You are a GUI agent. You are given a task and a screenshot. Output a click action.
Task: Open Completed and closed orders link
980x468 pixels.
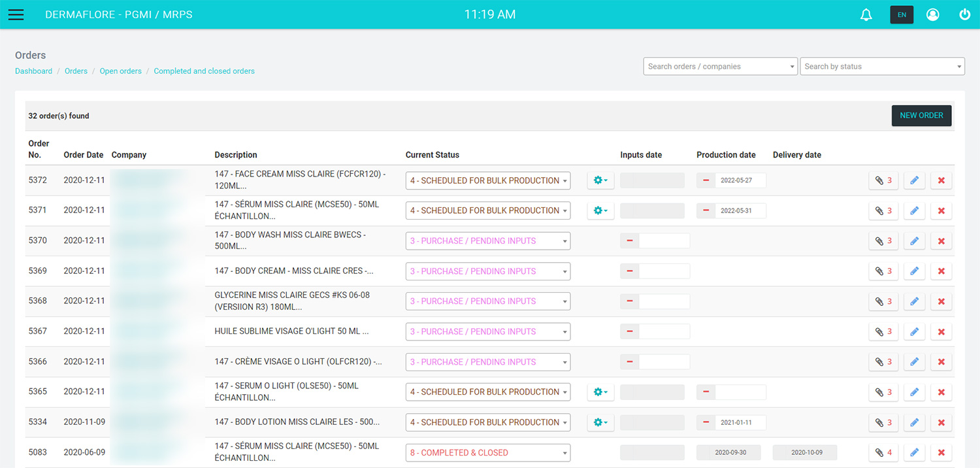[204, 71]
